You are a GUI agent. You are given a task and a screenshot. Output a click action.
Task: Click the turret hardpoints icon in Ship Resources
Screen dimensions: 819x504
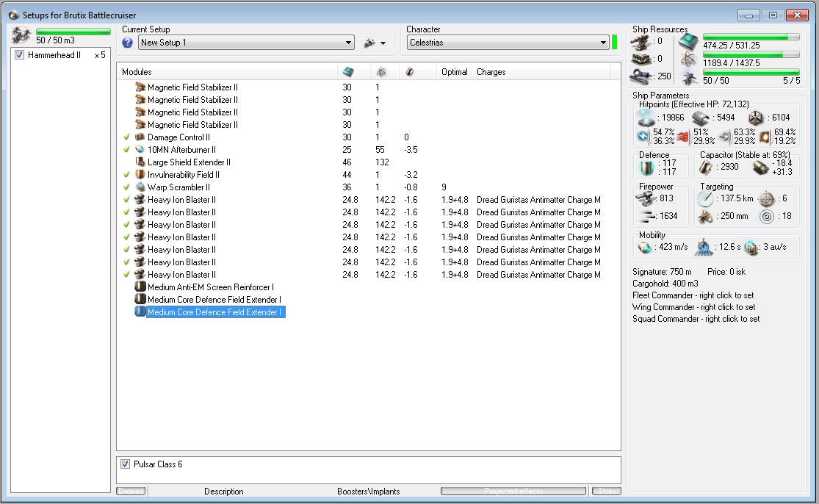click(641, 42)
